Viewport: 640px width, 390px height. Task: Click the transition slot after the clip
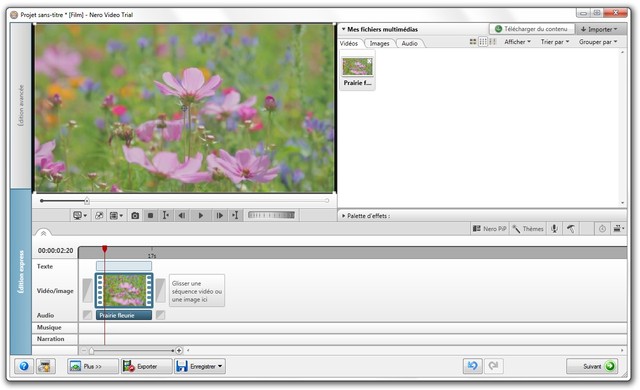pos(160,290)
